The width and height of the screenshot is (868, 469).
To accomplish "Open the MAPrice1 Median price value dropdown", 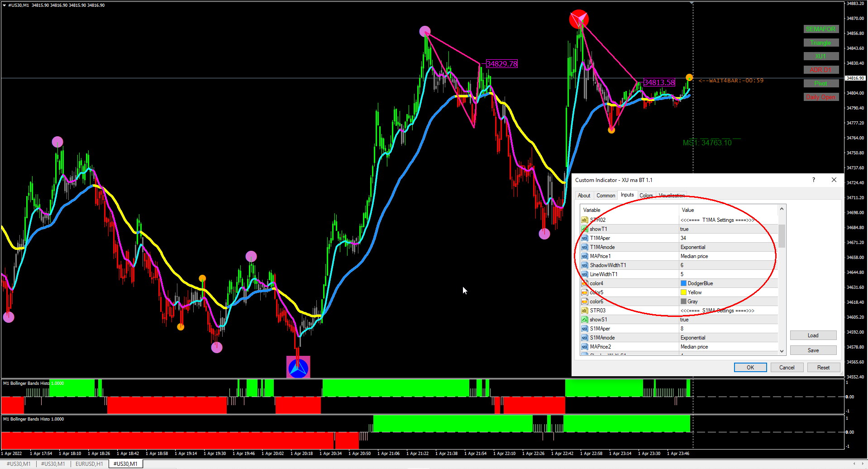I will point(728,256).
